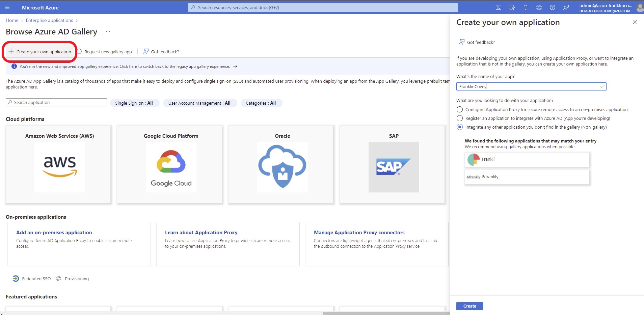Open Azure portal settings gear
The image size is (644, 315).
click(539, 7)
